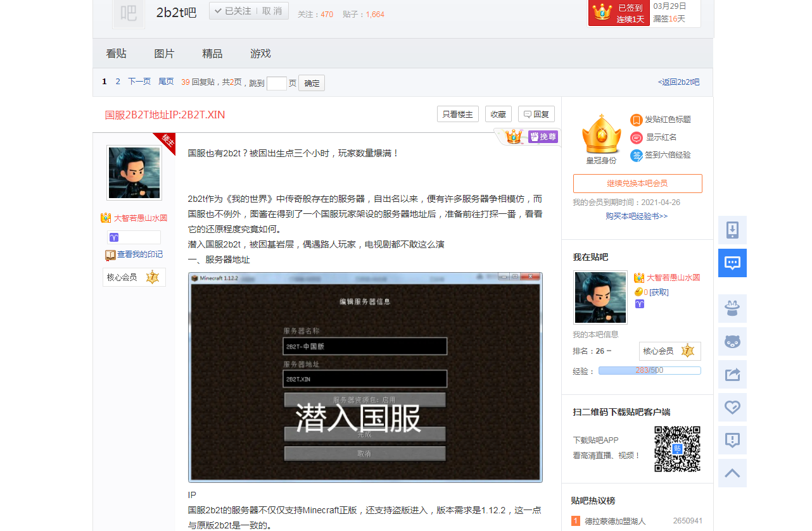Click the post author avatar thumbnail
The image size is (812, 531).
coord(134,173)
